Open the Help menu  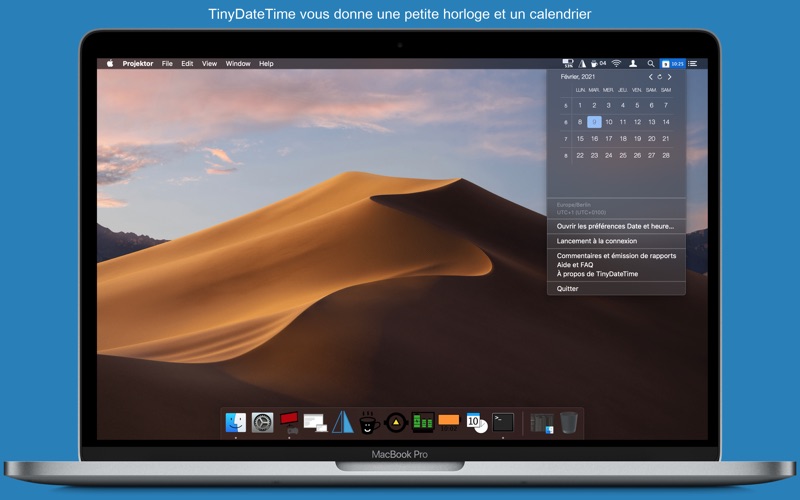tap(266, 64)
